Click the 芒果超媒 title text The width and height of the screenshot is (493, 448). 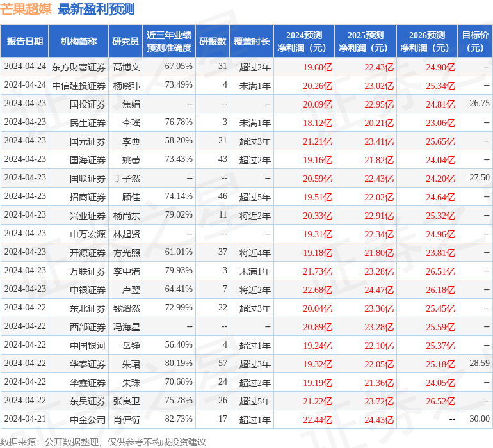[26, 9]
